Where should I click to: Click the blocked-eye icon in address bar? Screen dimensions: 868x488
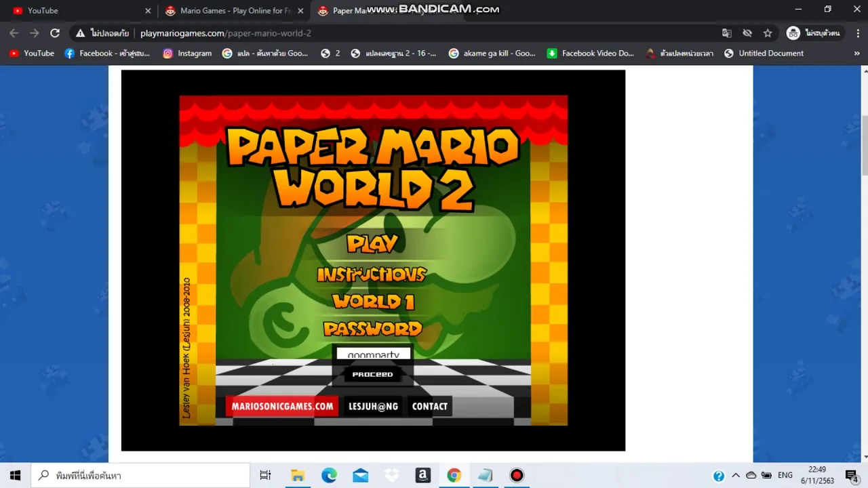[x=747, y=33]
